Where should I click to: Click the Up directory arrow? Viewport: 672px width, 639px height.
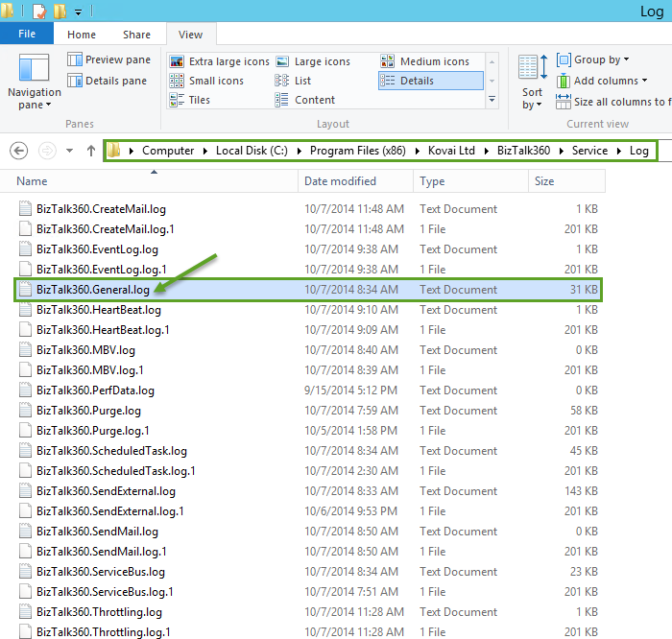coord(91,151)
